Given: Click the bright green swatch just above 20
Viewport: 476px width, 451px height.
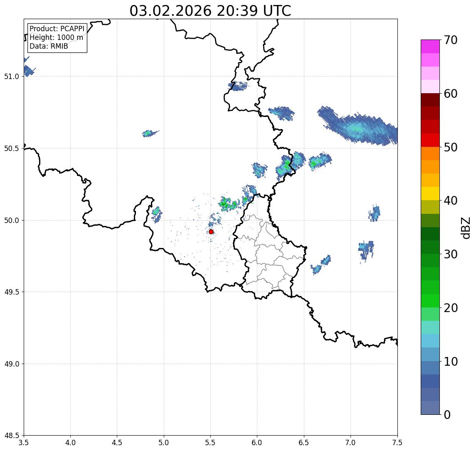Looking at the screenshot, I should [x=430, y=300].
